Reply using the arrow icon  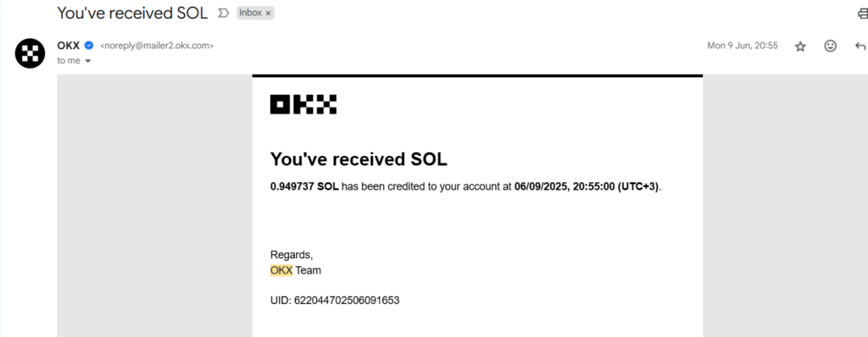click(x=861, y=47)
